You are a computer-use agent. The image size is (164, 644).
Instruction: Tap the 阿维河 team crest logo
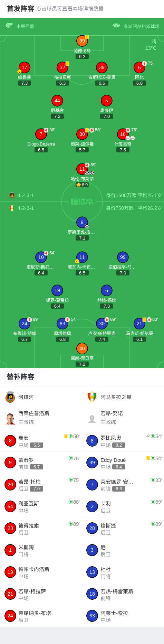click(10, 397)
